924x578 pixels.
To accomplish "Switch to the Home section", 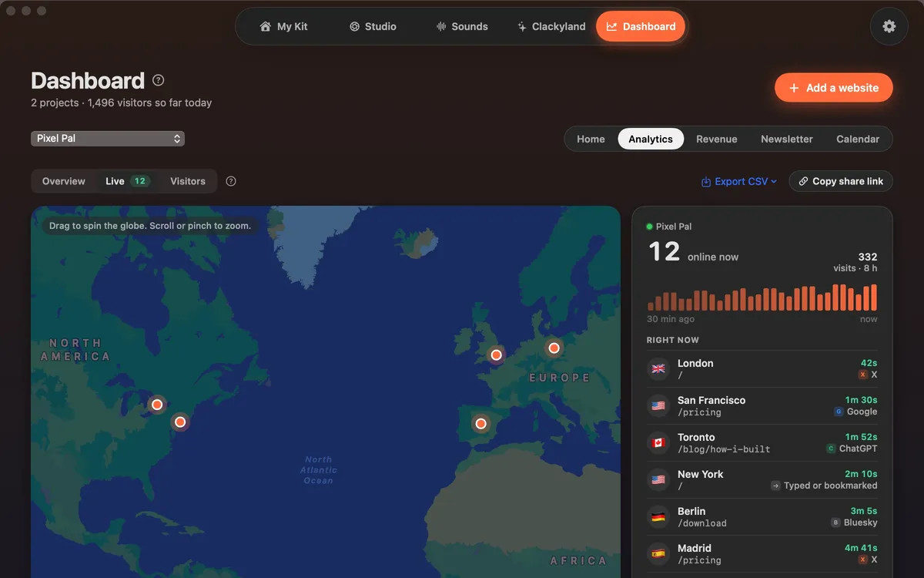I will pos(591,139).
